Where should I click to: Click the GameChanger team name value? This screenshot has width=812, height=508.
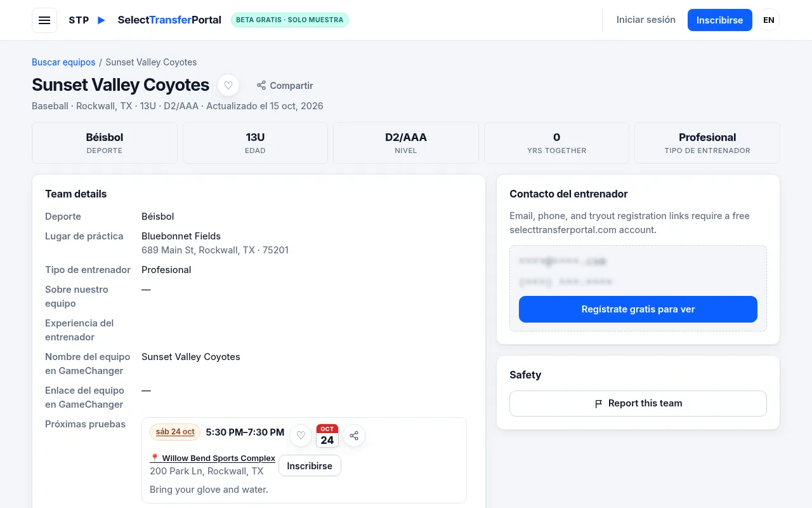pos(191,357)
